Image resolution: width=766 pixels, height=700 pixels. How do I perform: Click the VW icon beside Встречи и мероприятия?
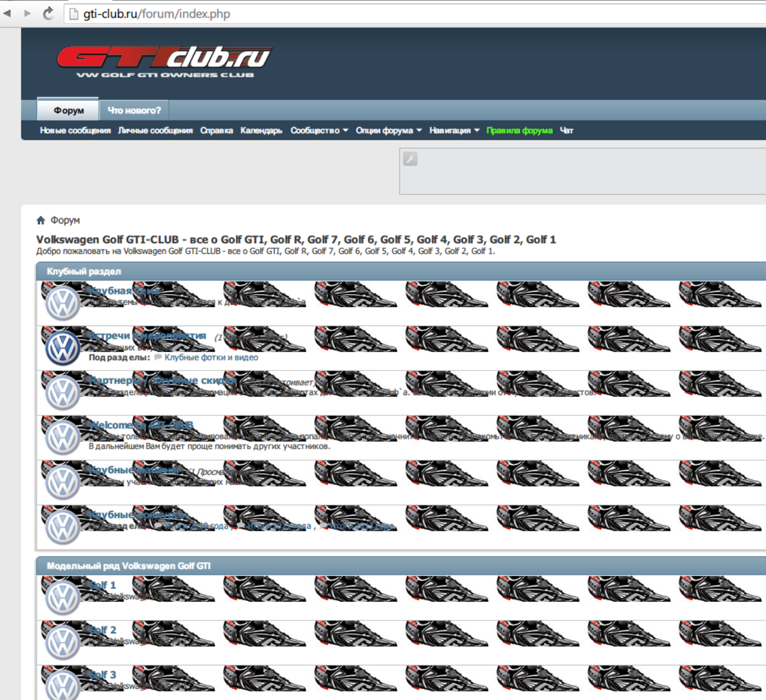pos(63,348)
